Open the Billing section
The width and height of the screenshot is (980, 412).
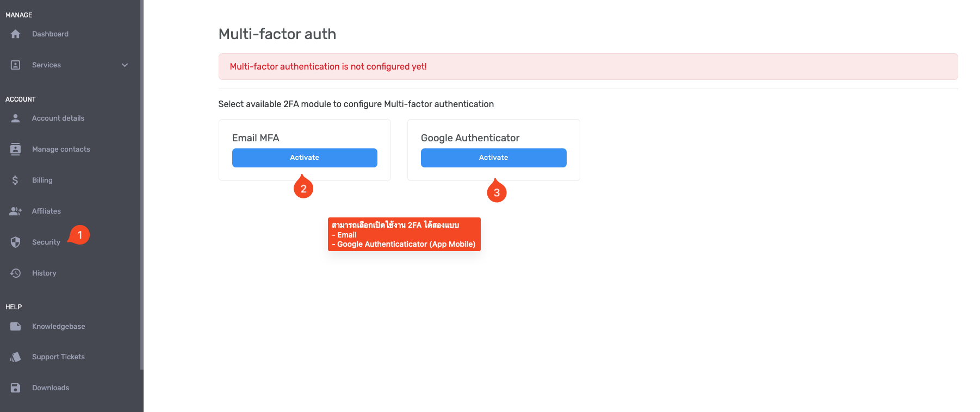(42, 180)
